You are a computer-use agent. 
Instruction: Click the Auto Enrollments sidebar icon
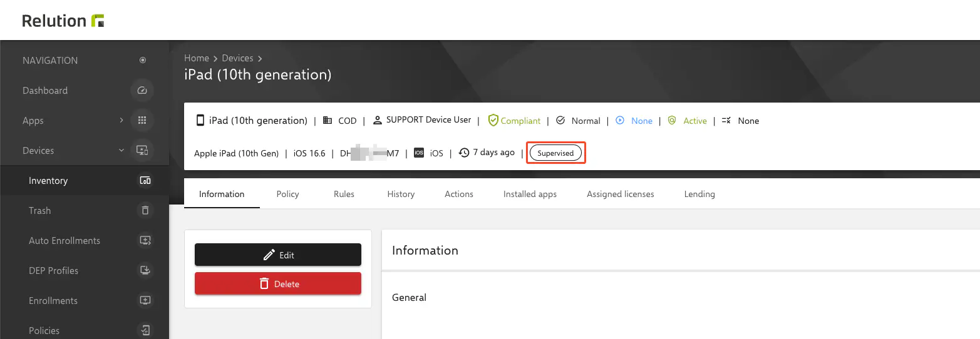(145, 241)
